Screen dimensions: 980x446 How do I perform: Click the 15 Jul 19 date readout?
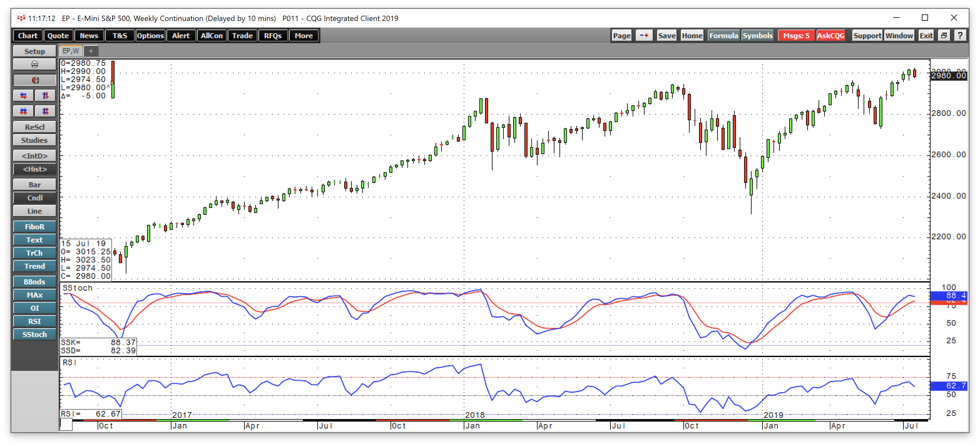click(83, 243)
